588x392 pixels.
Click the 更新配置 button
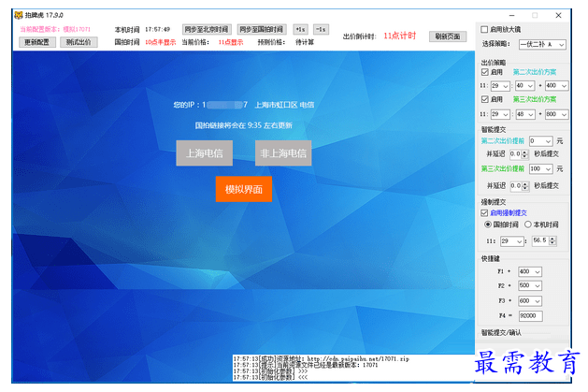click(37, 42)
